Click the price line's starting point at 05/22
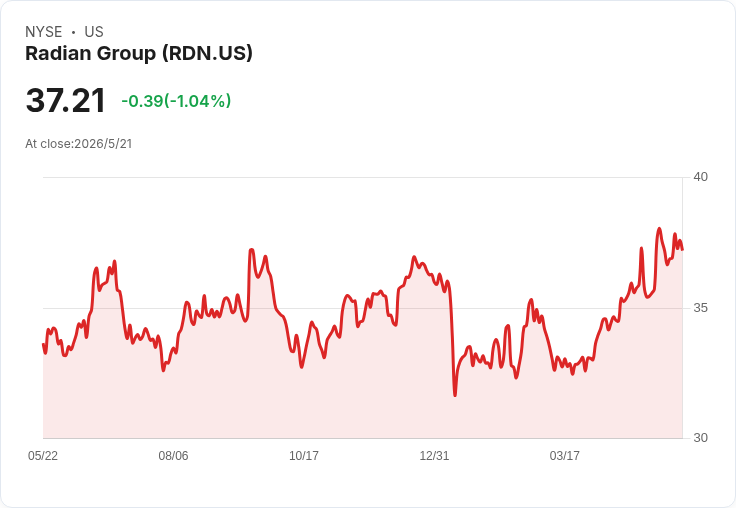Image resolution: width=736 pixels, height=508 pixels. click(43, 345)
